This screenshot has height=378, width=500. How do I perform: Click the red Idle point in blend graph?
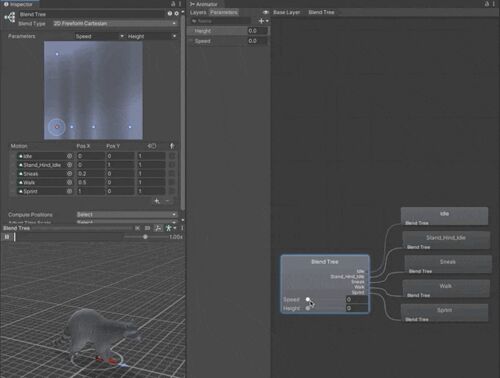57,127
